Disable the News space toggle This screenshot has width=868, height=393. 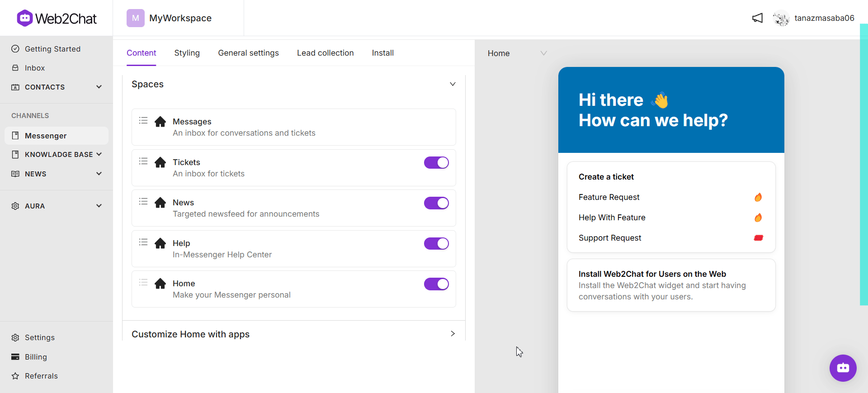(x=436, y=203)
